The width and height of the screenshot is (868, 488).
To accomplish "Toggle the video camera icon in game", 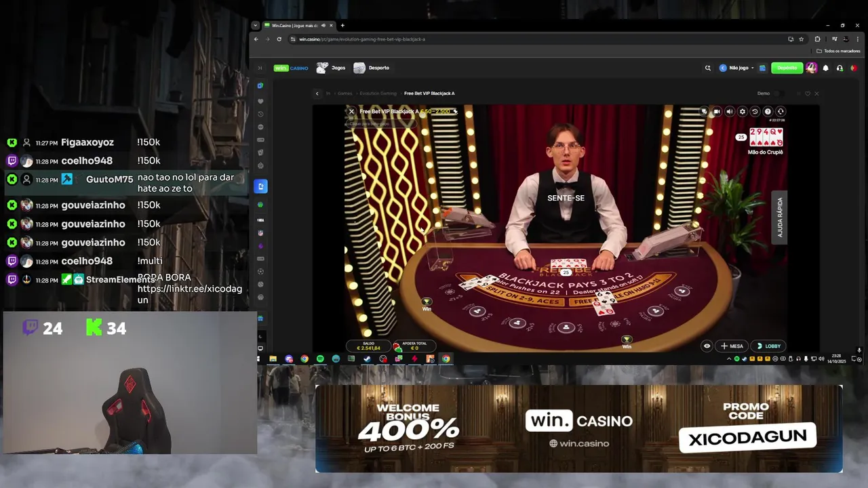I will (717, 112).
